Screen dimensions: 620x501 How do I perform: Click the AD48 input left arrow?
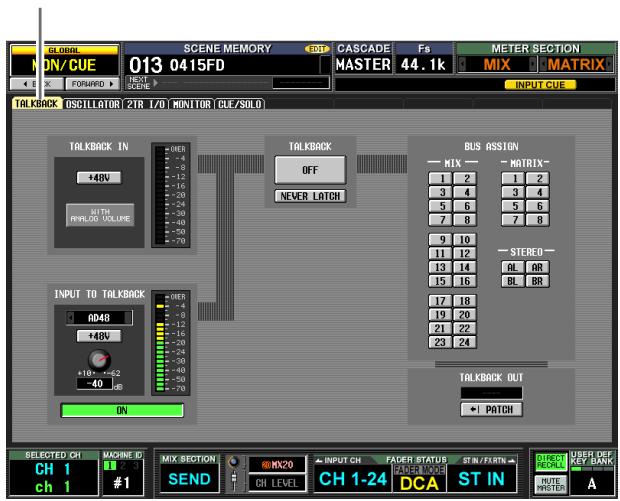click(x=71, y=318)
